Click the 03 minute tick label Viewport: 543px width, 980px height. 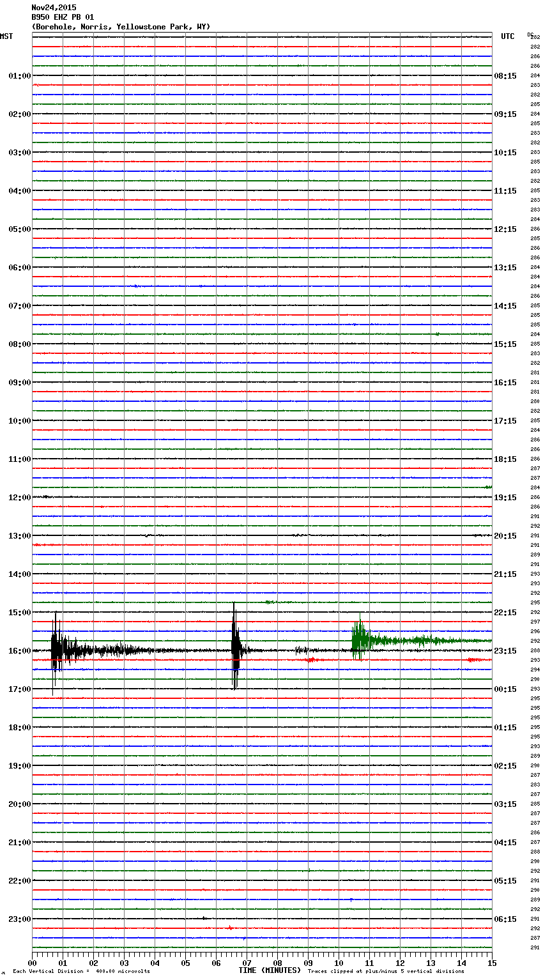124,963
